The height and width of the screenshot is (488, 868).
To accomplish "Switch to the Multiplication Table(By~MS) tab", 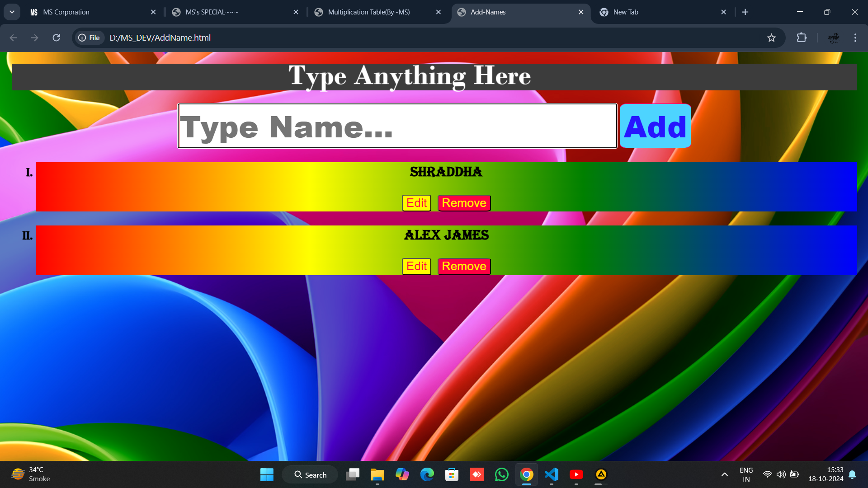I will (378, 12).
